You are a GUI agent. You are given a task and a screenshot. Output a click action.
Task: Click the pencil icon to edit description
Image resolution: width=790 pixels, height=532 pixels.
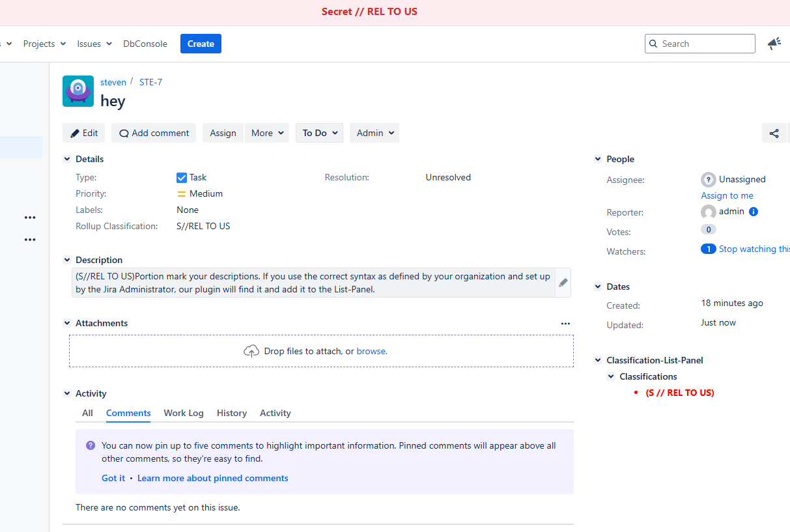pos(563,283)
